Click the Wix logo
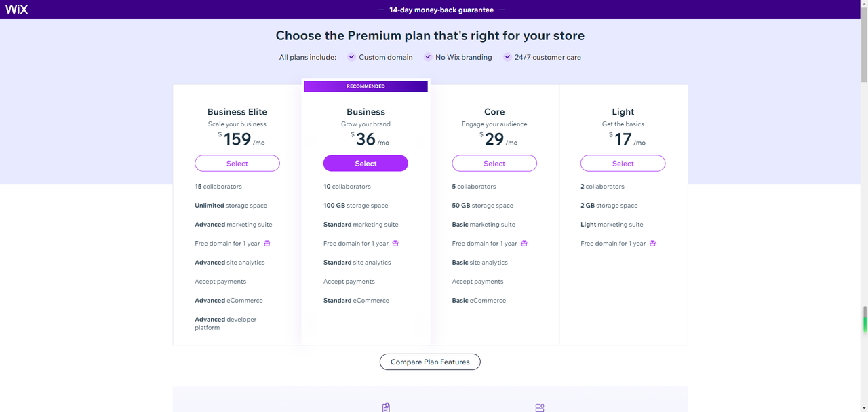This screenshot has width=868, height=412. 17,10
